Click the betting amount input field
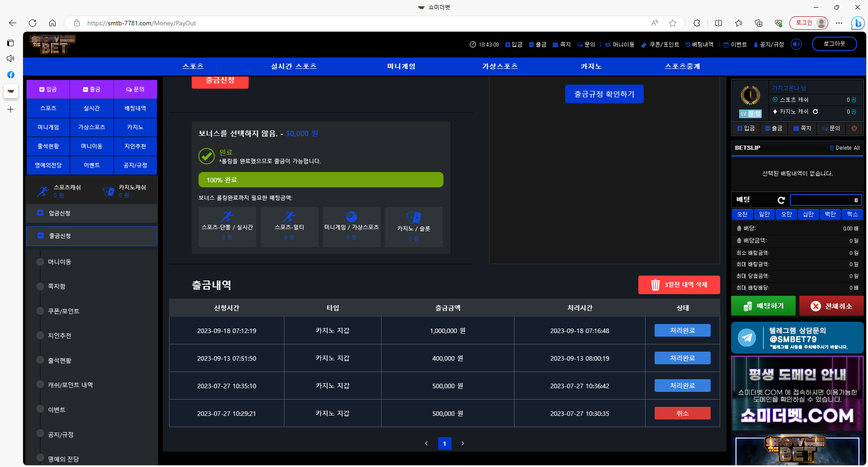Viewport: 868px width, 467px height. point(825,200)
